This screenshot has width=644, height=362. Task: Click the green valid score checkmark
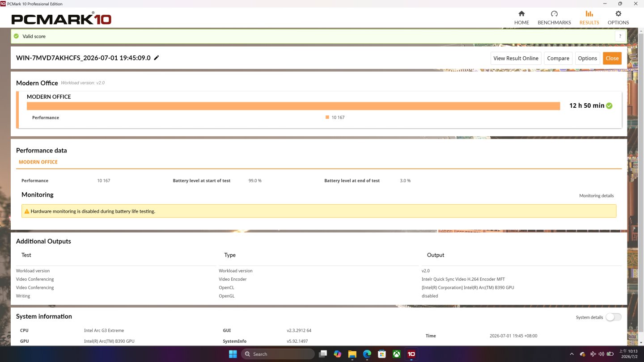(x=17, y=36)
